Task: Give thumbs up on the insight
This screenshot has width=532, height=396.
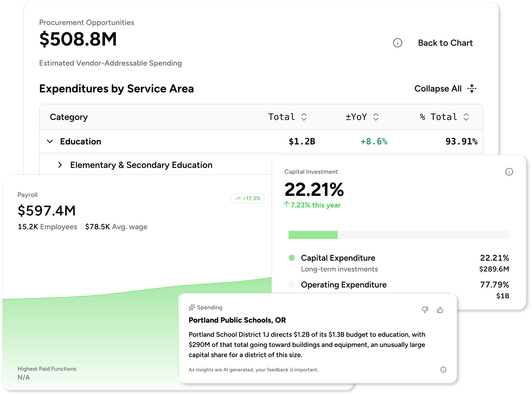Action: (440, 310)
